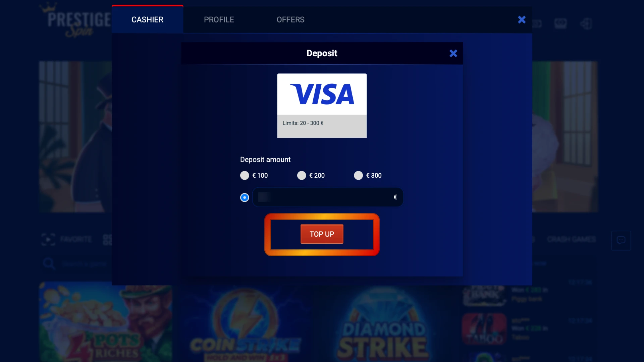Close the Cashier panel using the X icon
This screenshot has height=362, width=644.
click(522, 19)
